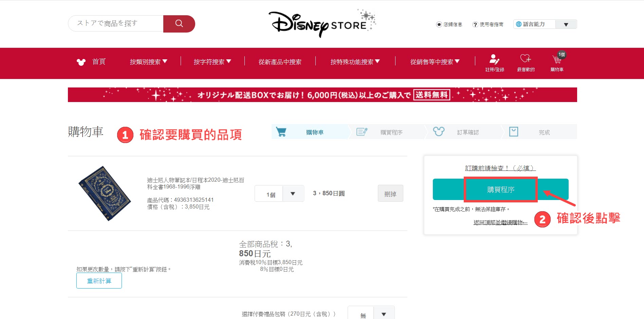The height and width of the screenshot is (319, 644).
Task: Open search from new products menu
Action: point(280,62)
